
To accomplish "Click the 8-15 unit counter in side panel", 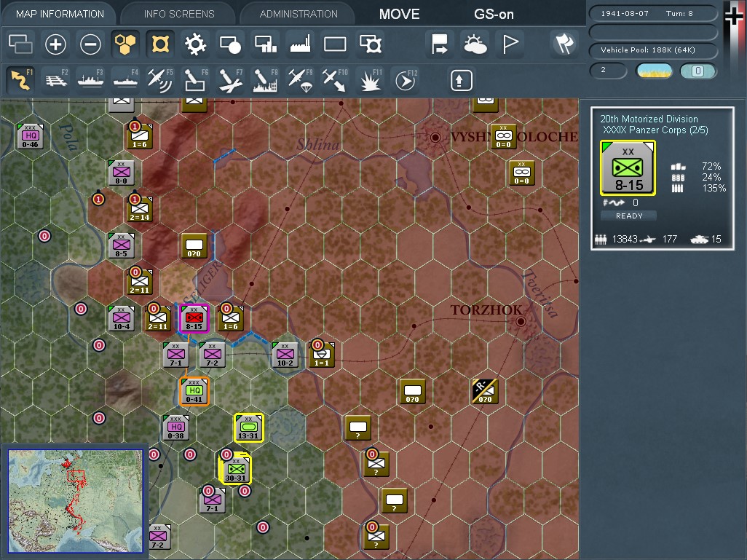I will 628,167.
